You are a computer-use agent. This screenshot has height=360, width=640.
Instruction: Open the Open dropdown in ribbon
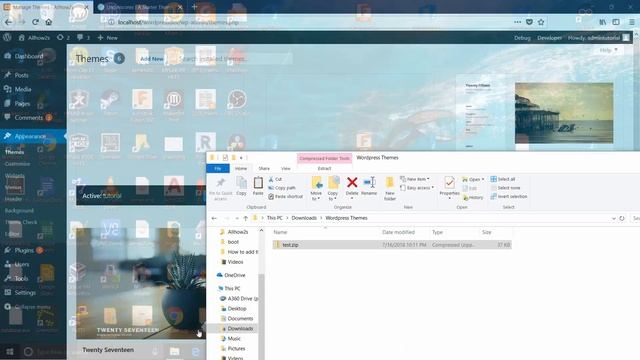click(473, 179)
